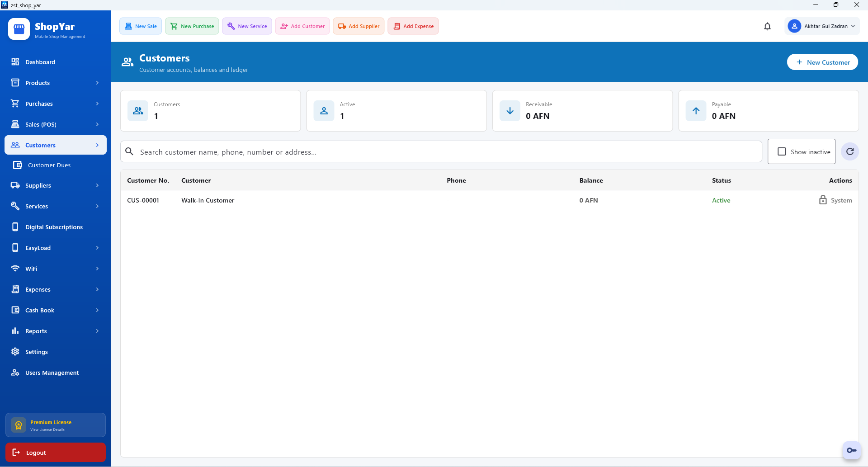Click the Active status text in row
The height and width of the screenshot is (467, 868).
pyautogui.click(x=721, y=200)
